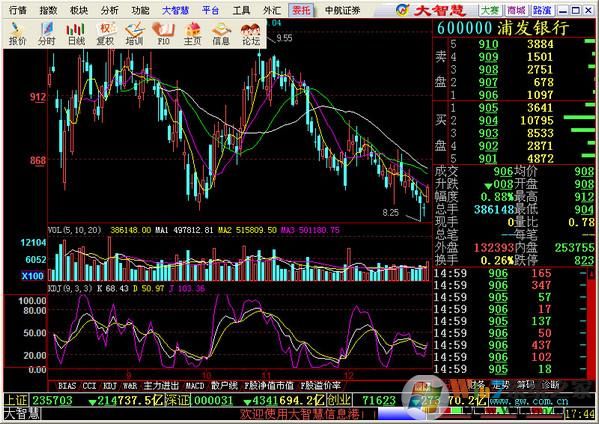Click the 9.55 high price marker on chart
599x424 pixels.
click(x=284, y=38)
